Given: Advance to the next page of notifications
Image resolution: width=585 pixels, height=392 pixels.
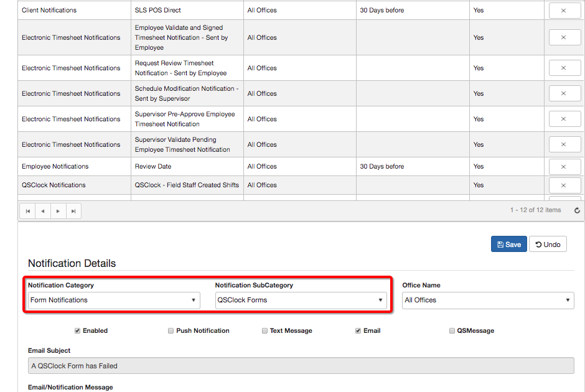Looking at the screenshot, I should 58,210.
